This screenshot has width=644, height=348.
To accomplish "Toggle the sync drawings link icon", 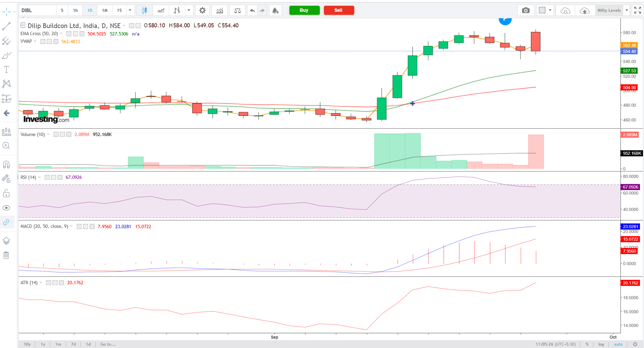I will (6, 222).
